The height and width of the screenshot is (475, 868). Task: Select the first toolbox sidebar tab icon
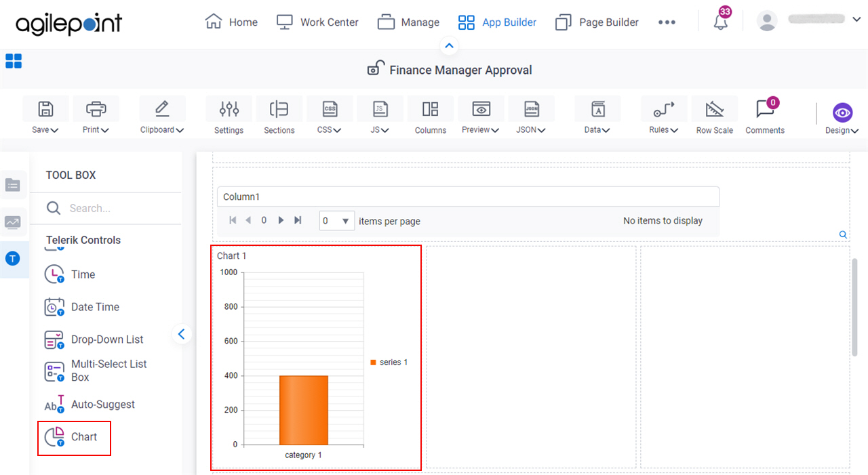coord(13,185)
